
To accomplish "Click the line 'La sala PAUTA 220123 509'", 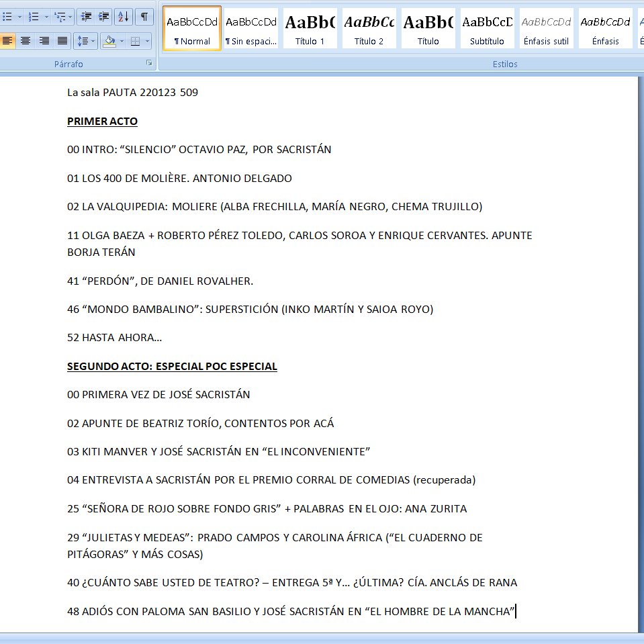I will [132, 93].
